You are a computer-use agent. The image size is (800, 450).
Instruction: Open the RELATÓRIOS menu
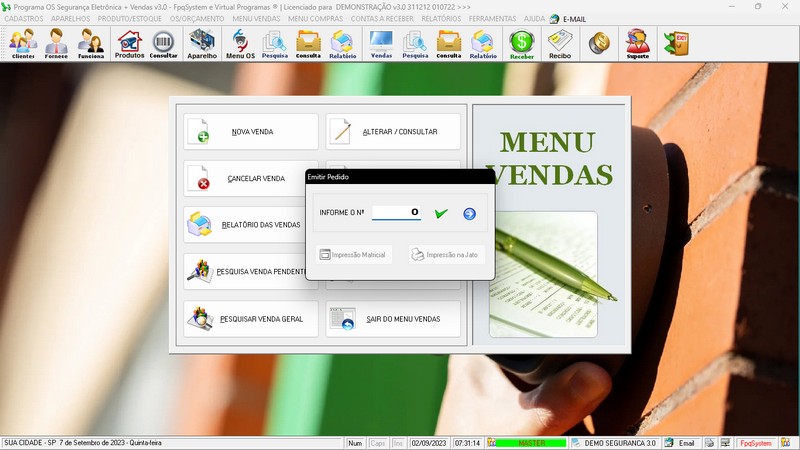click(x=441, y=18)
